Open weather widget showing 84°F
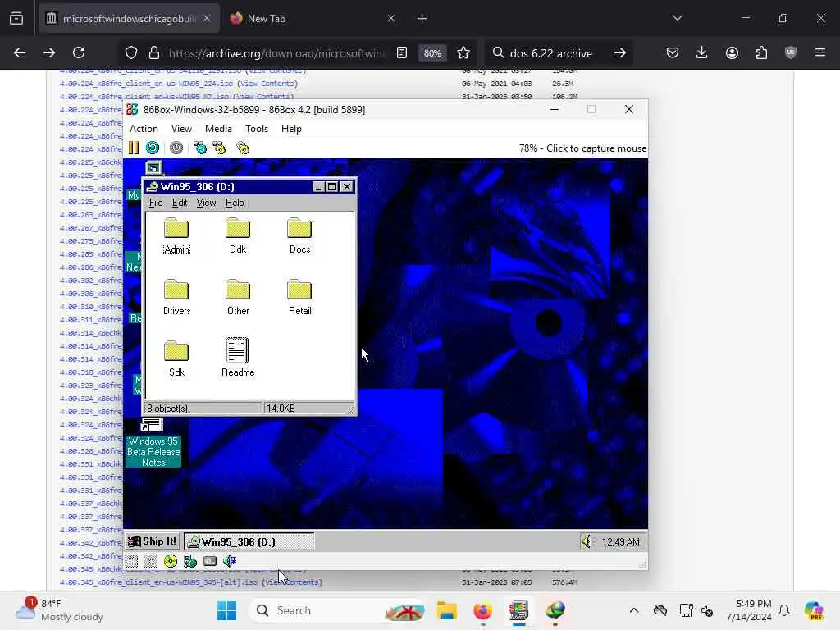This screenshot has height=630, width=840. tap(59, 610)
